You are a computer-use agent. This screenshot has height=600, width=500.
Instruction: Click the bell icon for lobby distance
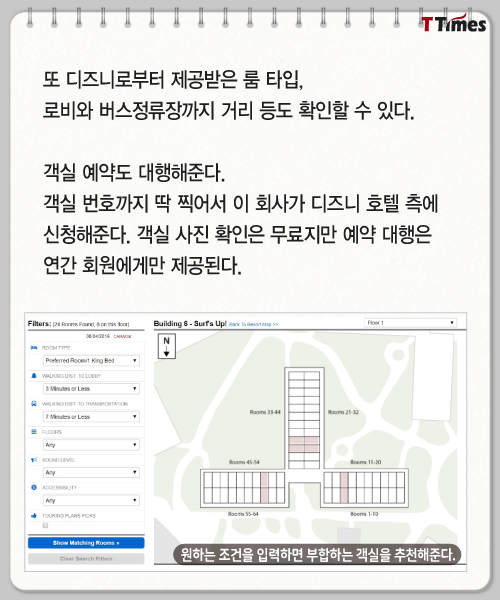pos(34,376)
